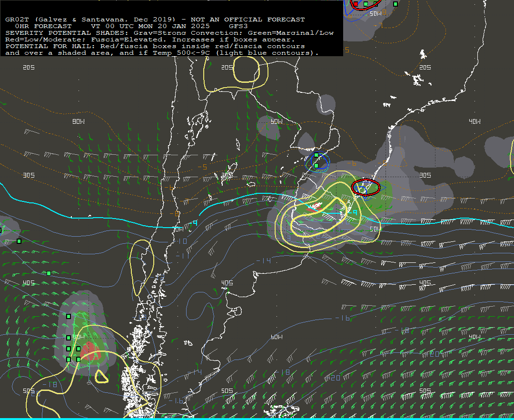The width and height of the screenshot is (514, 420).
Task: Click the cyan '-9' label near 70W
Action: pos(193,223)
